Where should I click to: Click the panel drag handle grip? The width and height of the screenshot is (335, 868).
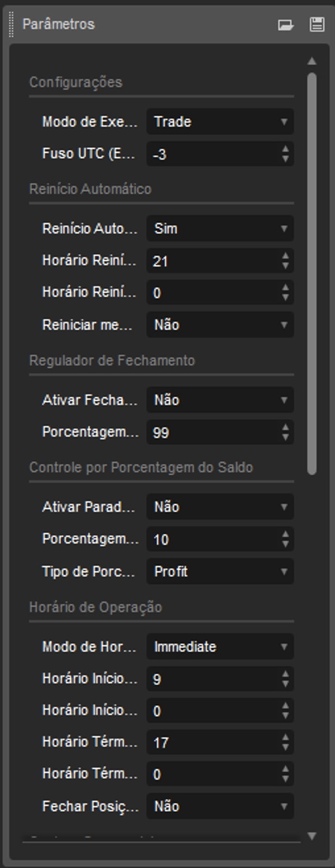(x=12, y=25)
